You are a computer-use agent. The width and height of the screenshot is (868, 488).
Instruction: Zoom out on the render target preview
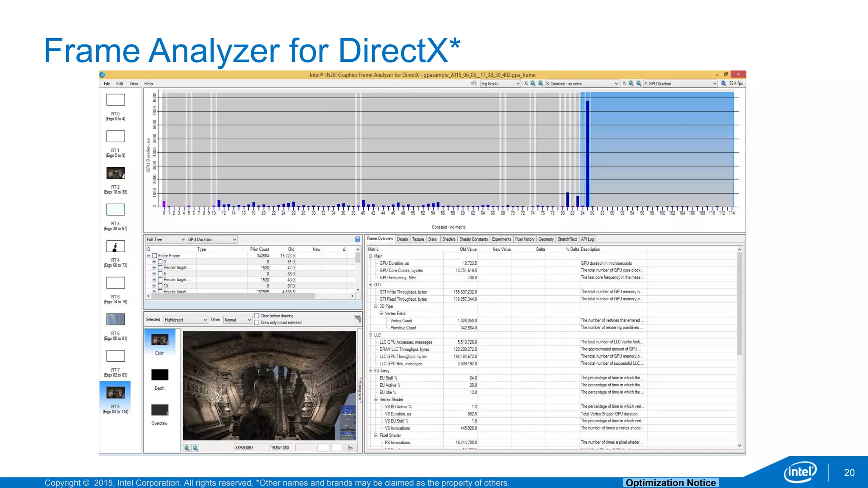coord(195,448)
